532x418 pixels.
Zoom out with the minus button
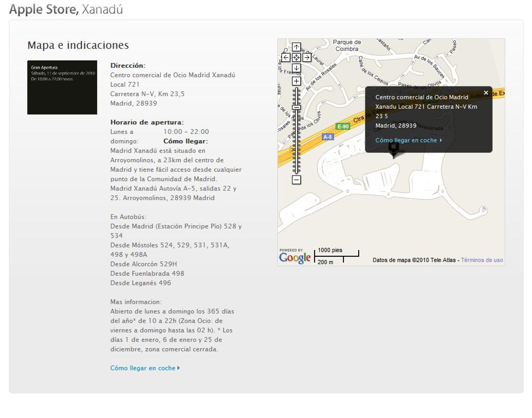coord(297,180)
